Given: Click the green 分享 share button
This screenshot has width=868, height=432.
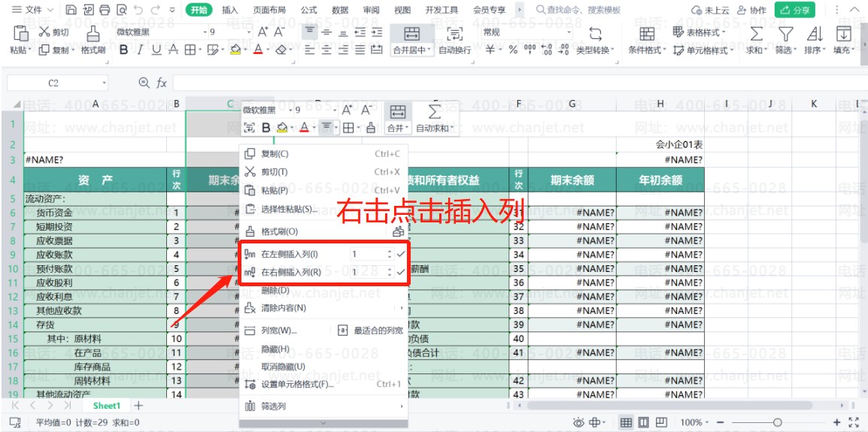Looking at the screenshot, I should (x=795, y=10).
